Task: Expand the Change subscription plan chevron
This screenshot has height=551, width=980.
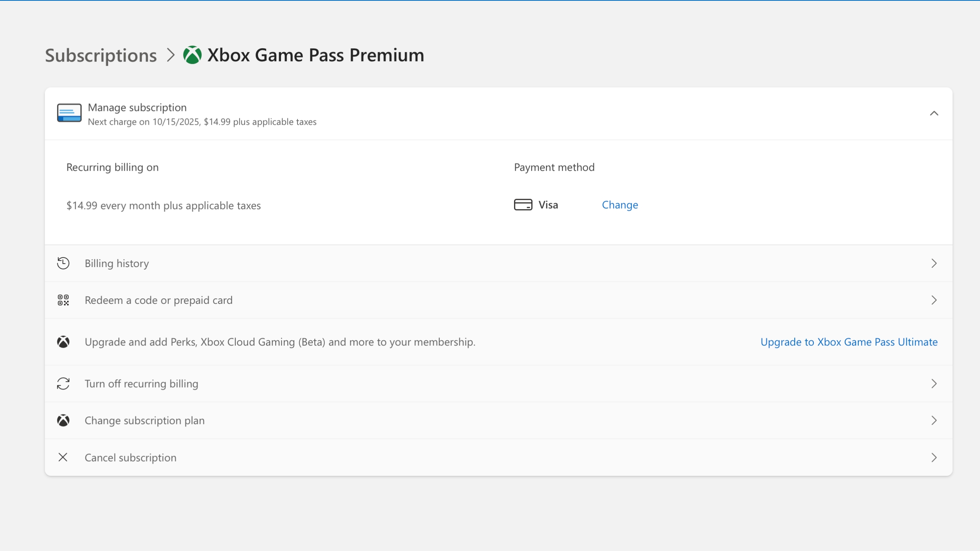Action: [934, 420]
